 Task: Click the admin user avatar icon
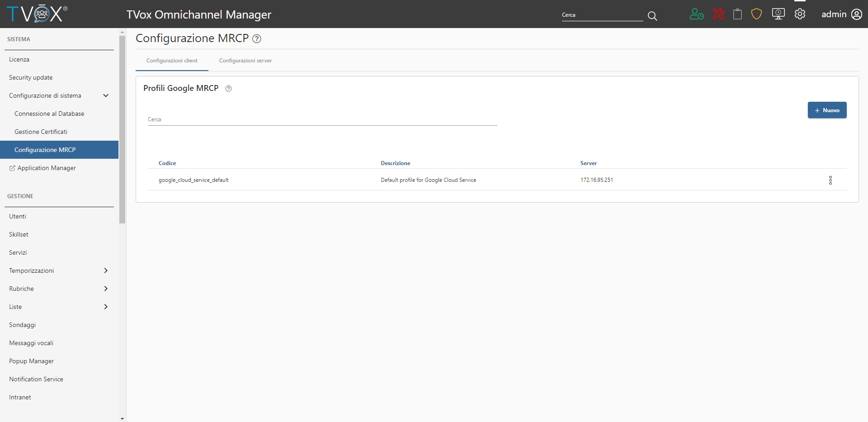[x=857, y=14]
